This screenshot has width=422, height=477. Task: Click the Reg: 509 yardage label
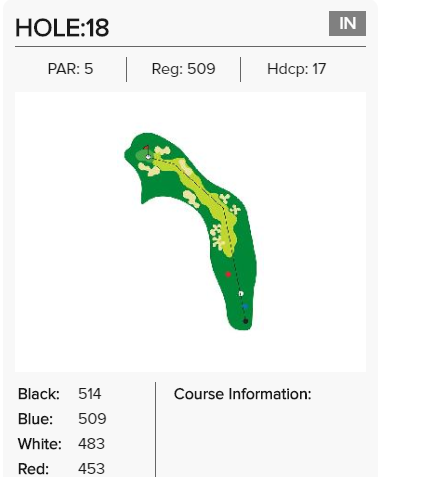click(x=183, y=69)
